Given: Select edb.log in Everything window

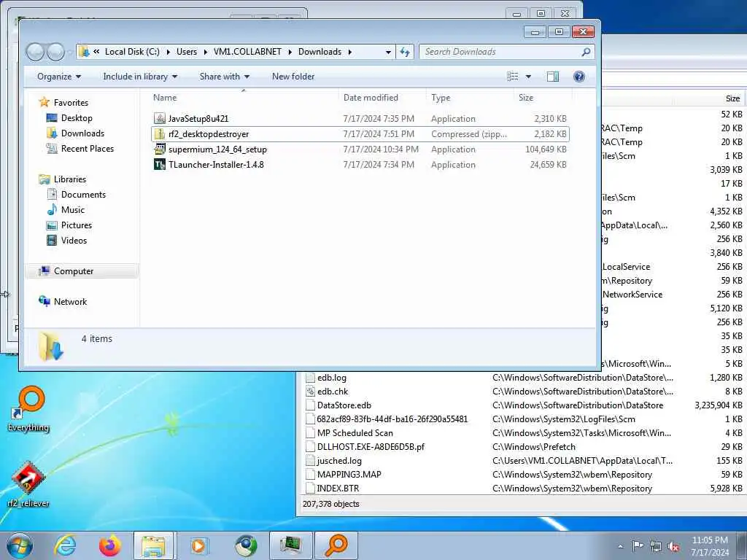Looking at the screenshot, I should click(332, 378).
